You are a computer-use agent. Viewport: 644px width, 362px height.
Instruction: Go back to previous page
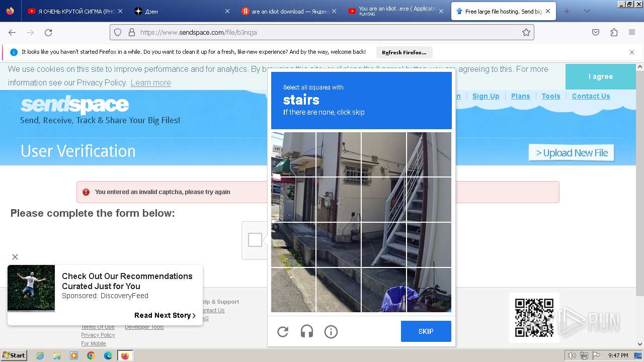coord(12,32)
